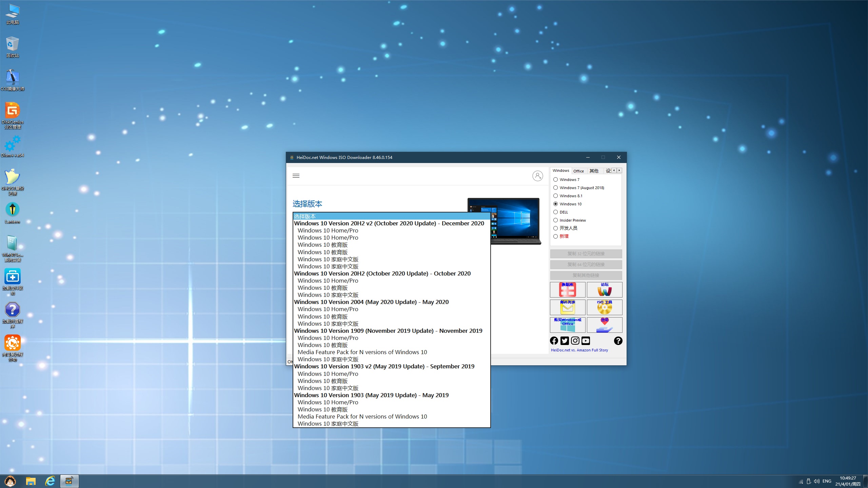This screenshot has width=868, height=488.
Task: Select the Lantern desktop icon
Action: (13, 213)
